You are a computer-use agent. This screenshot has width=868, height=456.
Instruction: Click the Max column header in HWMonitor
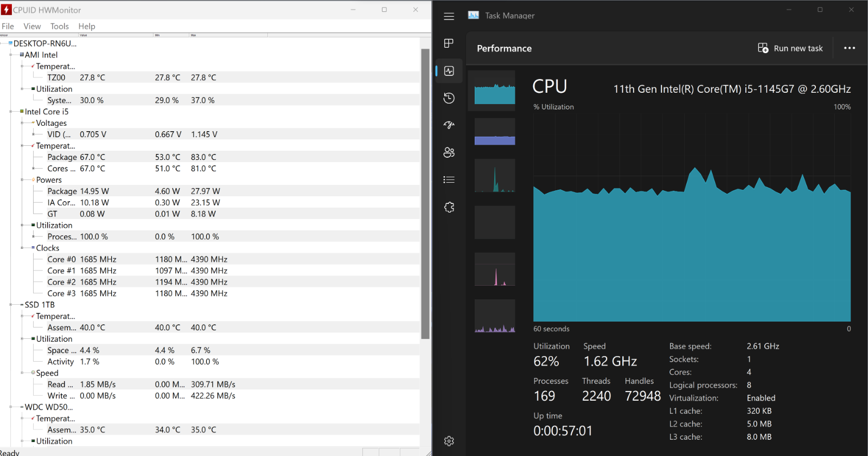(x=228, y=35)
